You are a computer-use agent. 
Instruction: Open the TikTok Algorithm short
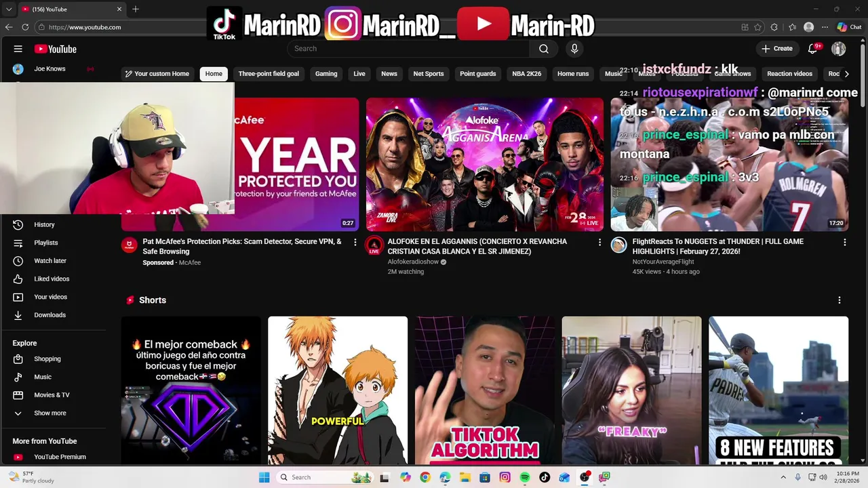point(485,390)
